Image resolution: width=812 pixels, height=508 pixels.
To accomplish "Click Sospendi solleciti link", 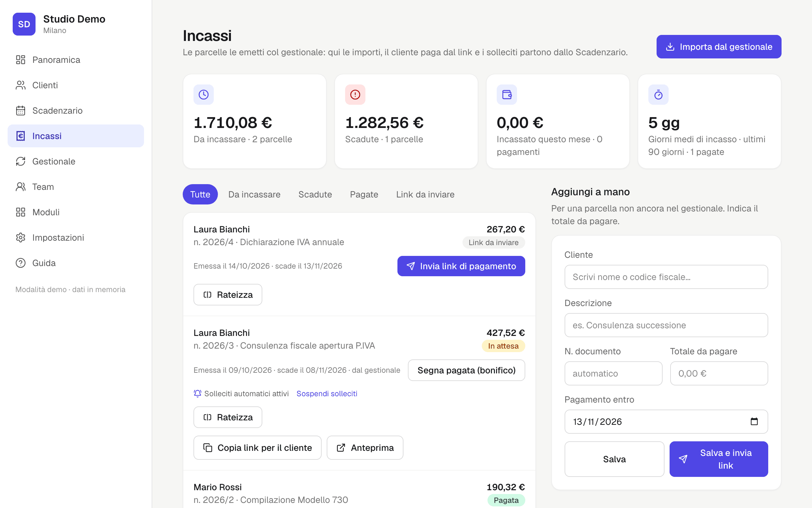I will (x=327, y=393).
